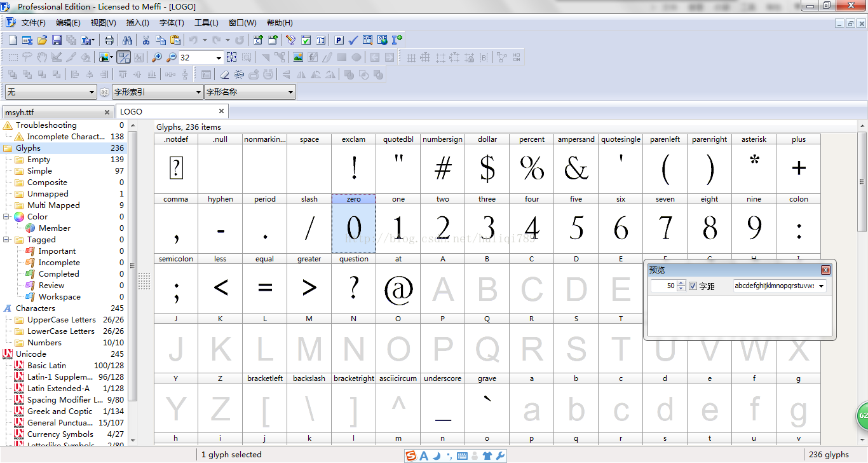The height and width of the screenshot is (463, 868).
Task: Close the LOGO tab
Action: point(221,111)
